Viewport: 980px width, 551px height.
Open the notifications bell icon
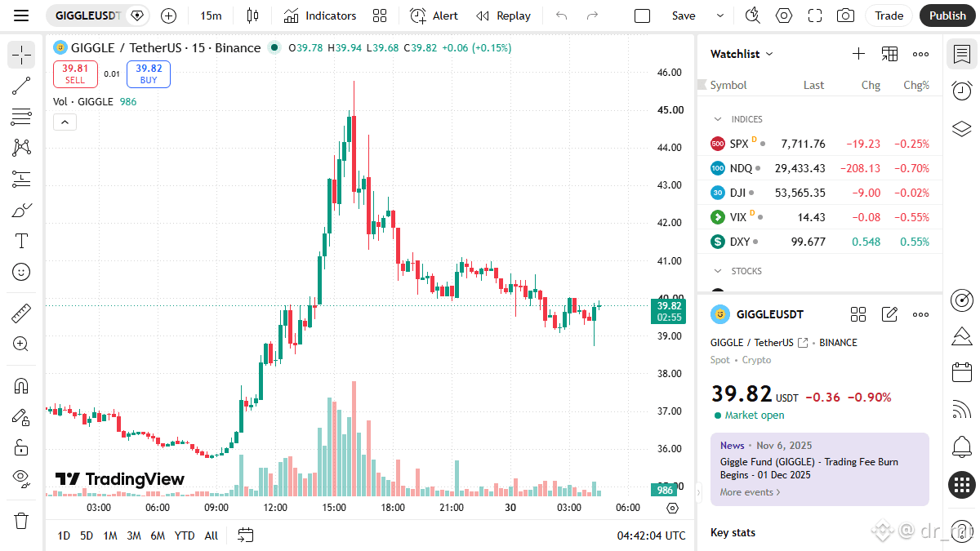click(x=962, y=447)
